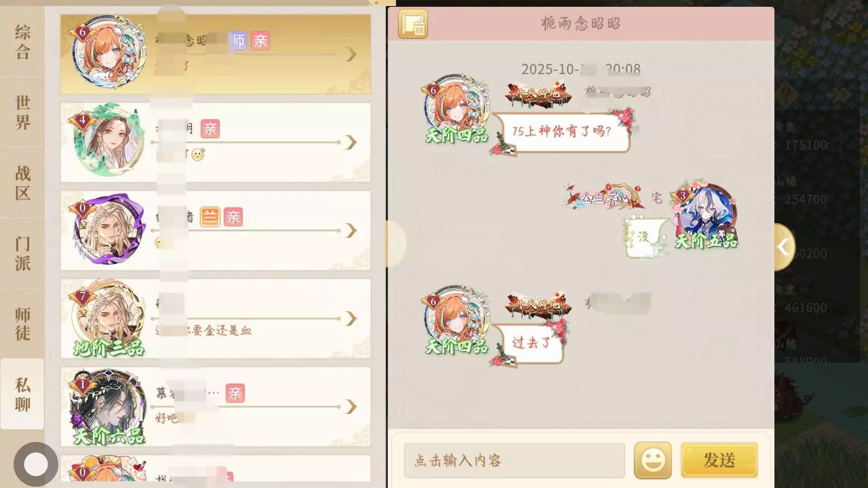The image size is (868, 488).
Task: Expand first contact chat with arrow
Action: tap(352, 54)
